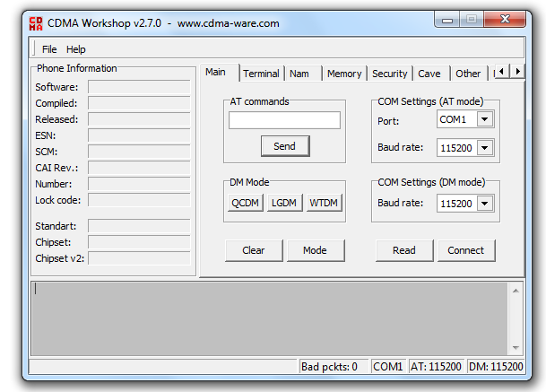Expand the DM mode Baud rate dropdown

click(x=484, y=203)
